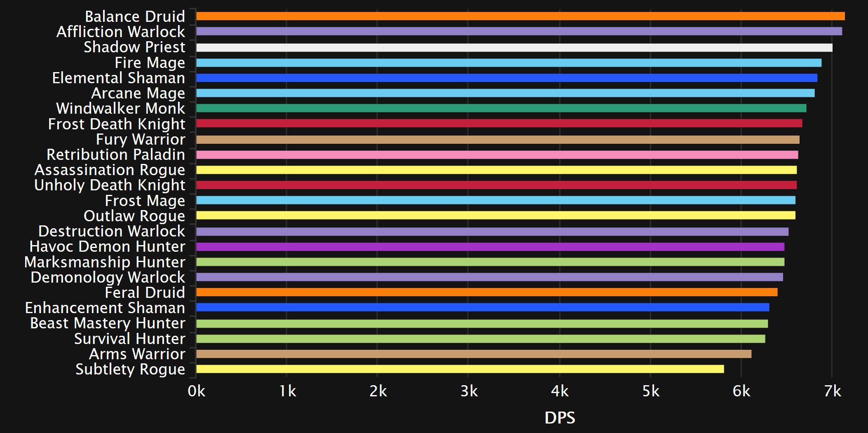Click the DPS axis title

point(560,418)
